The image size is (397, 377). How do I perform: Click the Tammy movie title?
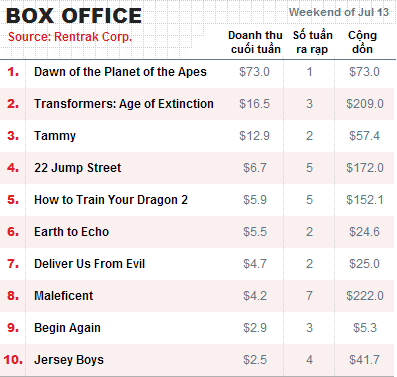coord(55,136)
